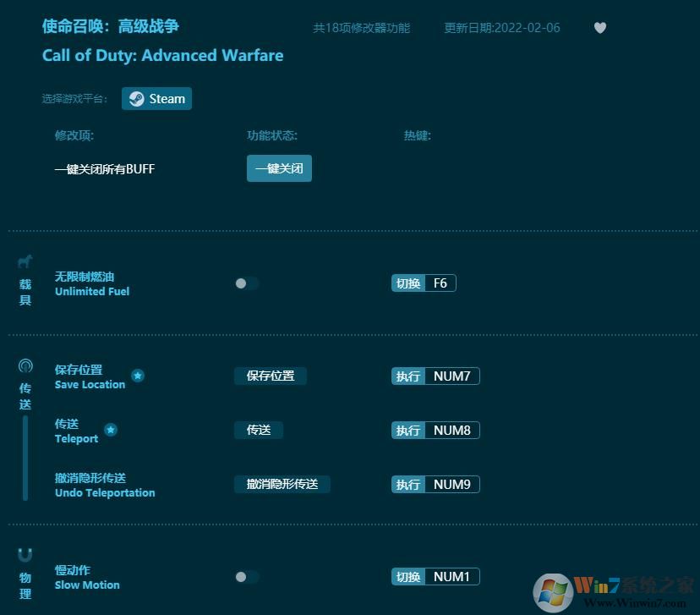This screenshot has width=700, height=615.
Task: Click the 热键 column header
Action: tap(418, 135)
